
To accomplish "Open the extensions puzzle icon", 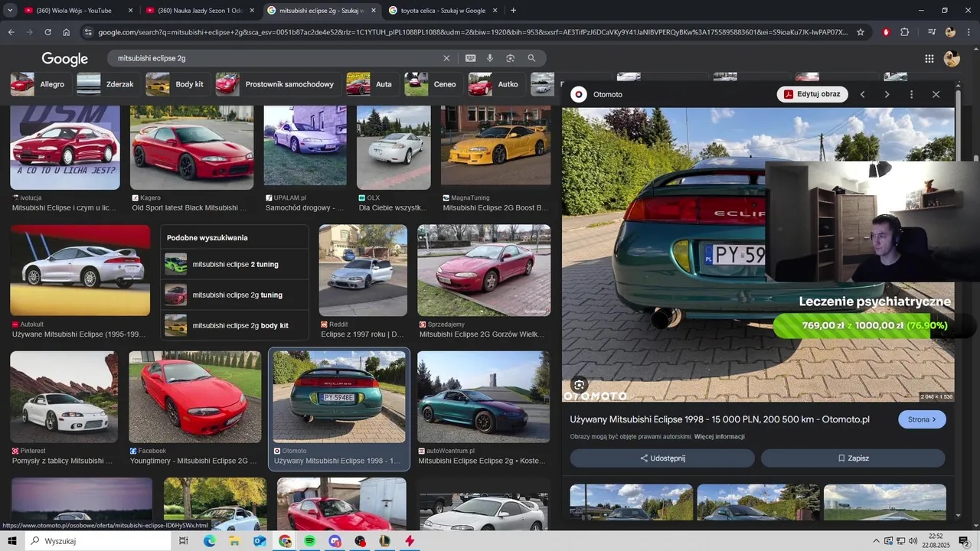I will point(905,32).
